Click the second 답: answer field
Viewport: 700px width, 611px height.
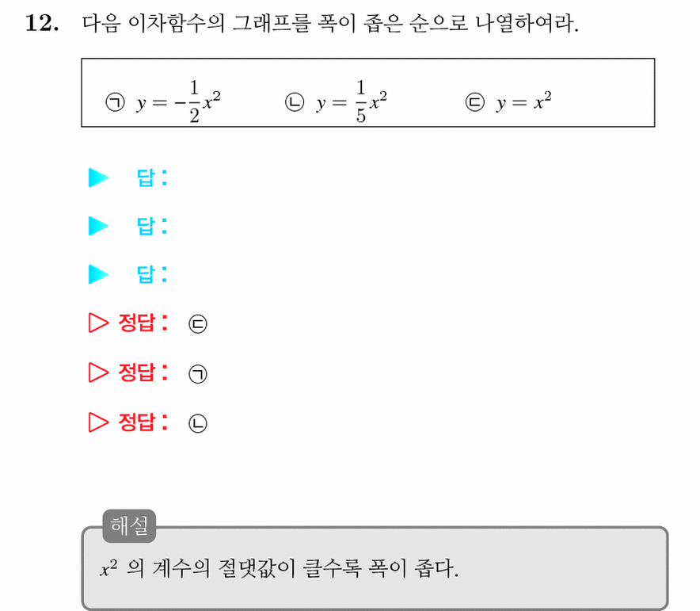[x=152, y=226]
